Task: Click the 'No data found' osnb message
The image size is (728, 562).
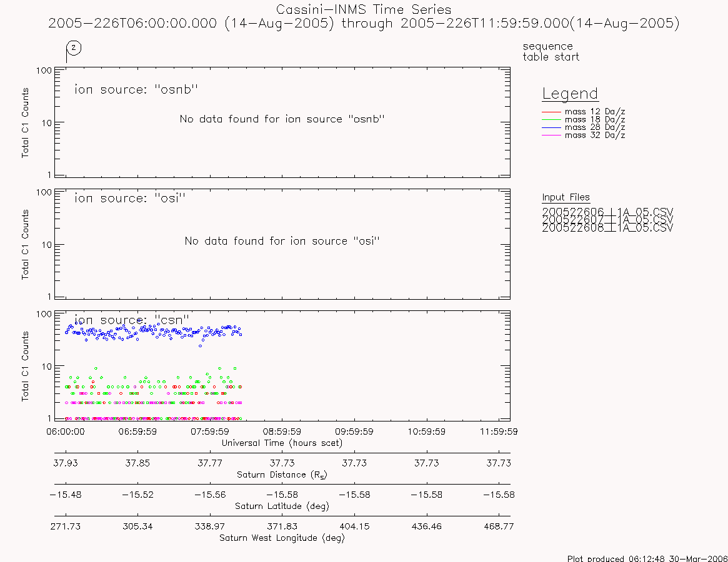Action: click(282, 119)
